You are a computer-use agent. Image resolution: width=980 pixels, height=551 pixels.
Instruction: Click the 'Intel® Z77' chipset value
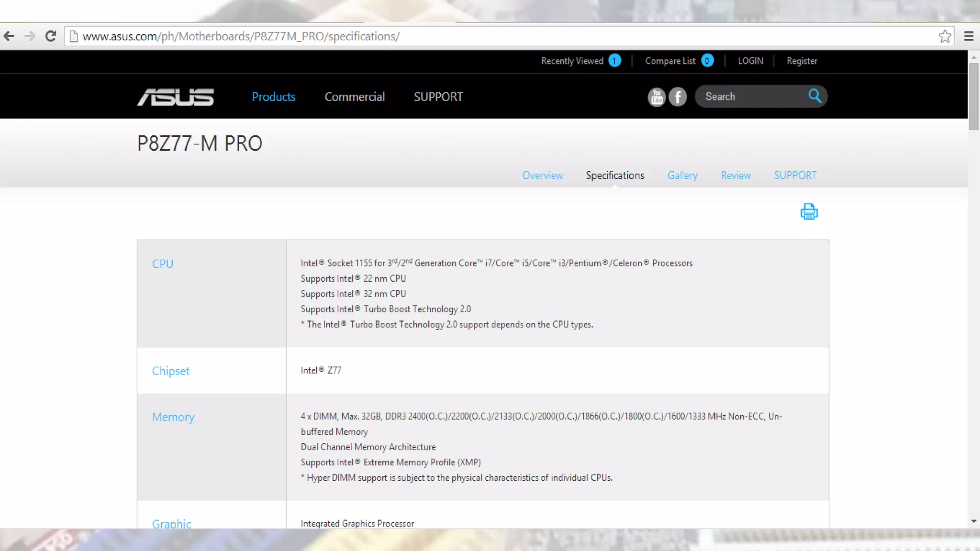point(321,370)
